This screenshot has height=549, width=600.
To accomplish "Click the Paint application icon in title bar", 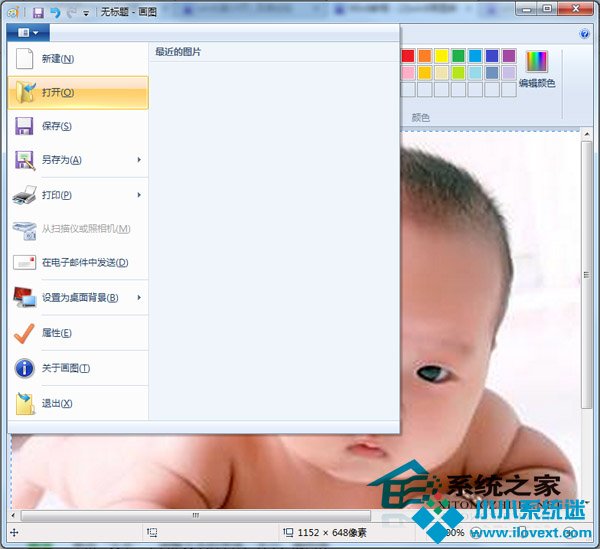I will click(13, 13).
